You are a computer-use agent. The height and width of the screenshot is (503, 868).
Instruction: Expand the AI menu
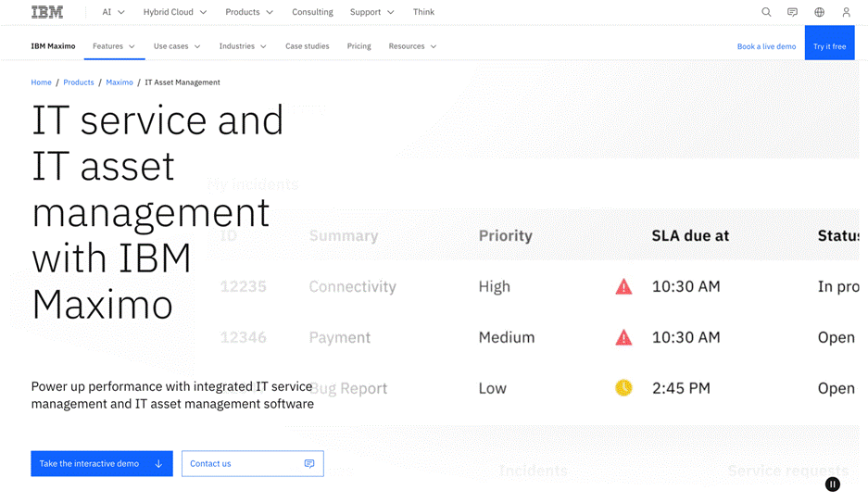113,12
